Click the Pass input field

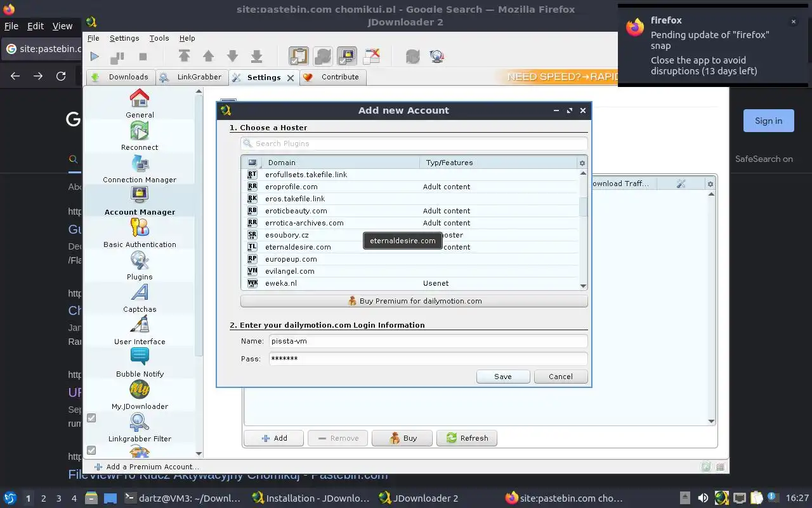click(x=428, y=359)
